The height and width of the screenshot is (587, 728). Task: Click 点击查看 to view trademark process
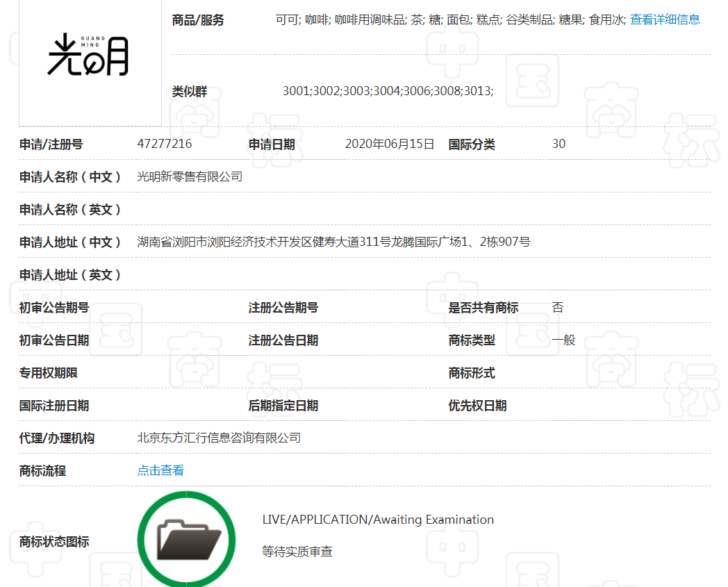pyautogui.click(x=160, y=470)
